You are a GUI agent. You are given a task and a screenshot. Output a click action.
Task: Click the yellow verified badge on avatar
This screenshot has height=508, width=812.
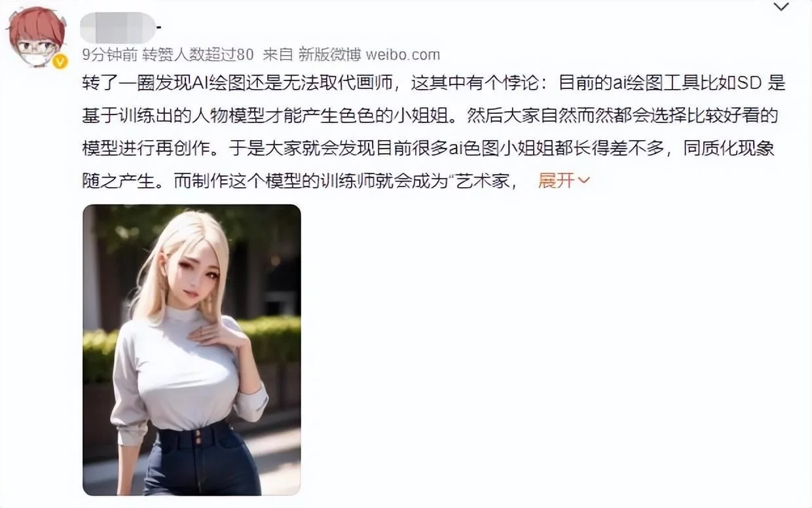tap(60, 62)
